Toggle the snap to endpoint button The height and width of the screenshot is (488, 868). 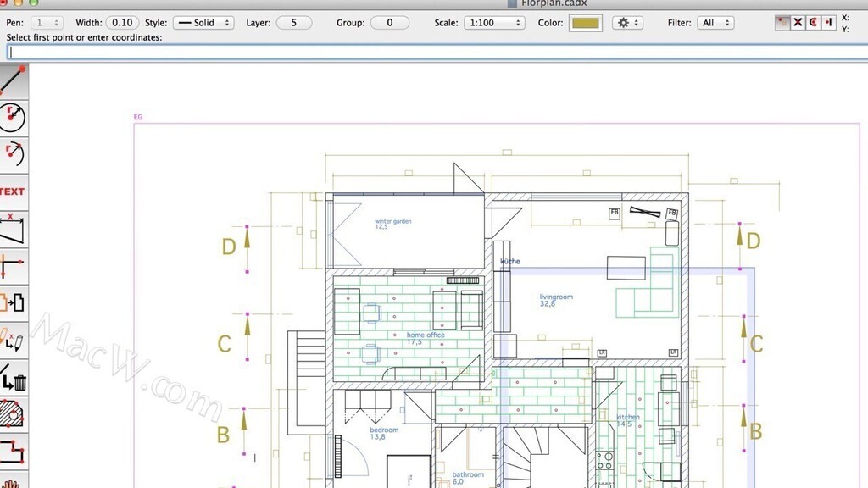[x=828, y=23]
